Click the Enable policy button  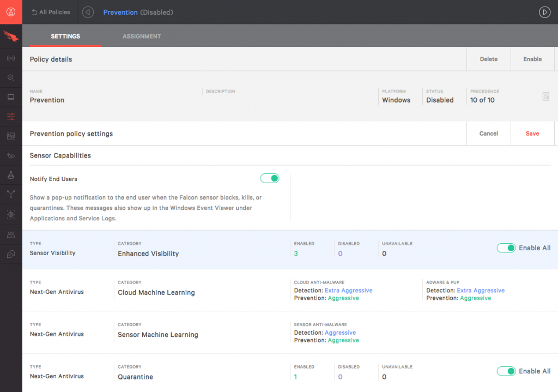532,59
